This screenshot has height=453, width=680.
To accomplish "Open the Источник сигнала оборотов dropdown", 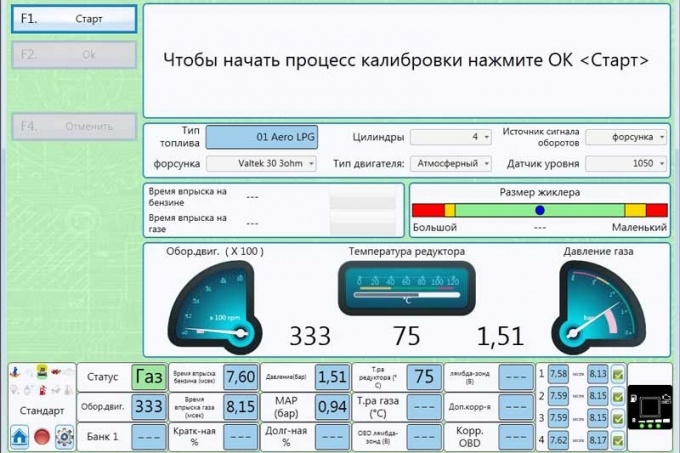I will [626, 137].
